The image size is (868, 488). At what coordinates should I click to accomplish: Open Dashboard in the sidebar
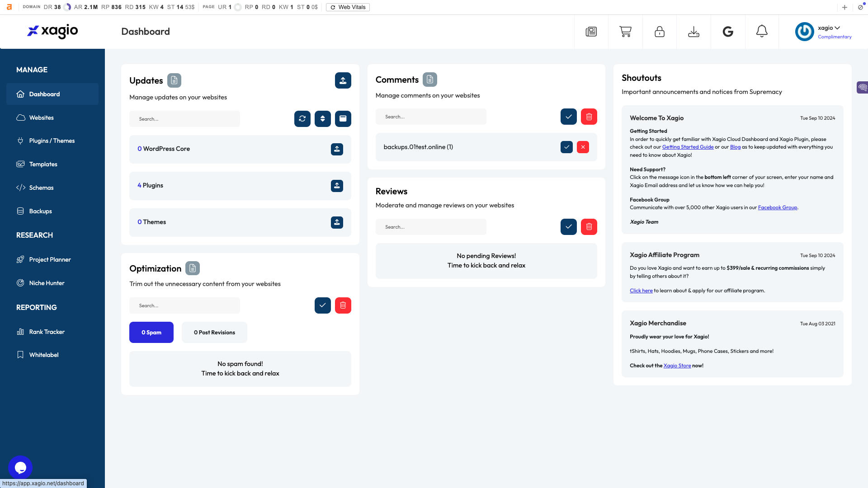52,94
